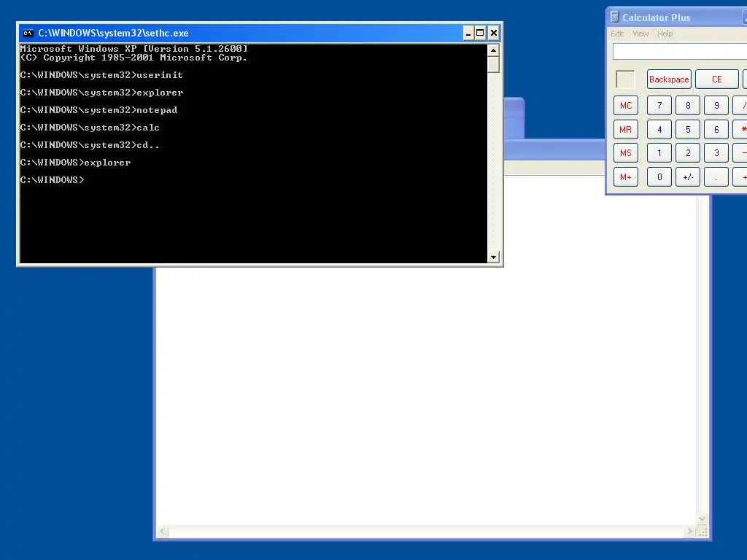Click the MS memory store button

tap(626, 153)
